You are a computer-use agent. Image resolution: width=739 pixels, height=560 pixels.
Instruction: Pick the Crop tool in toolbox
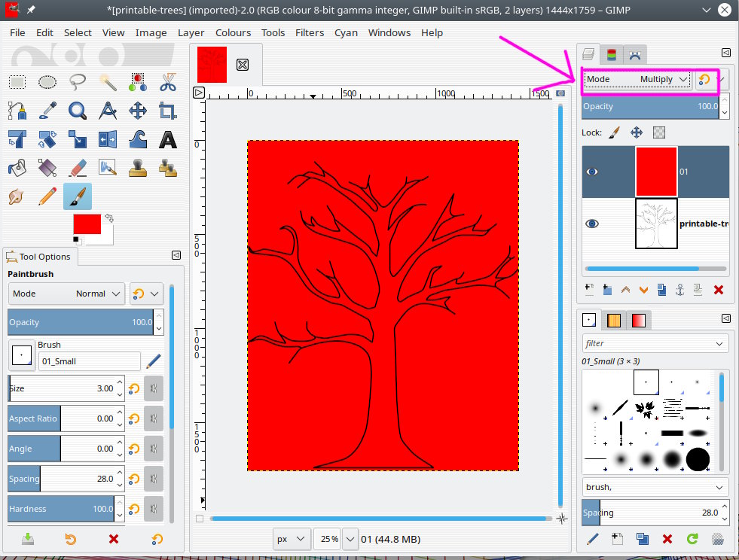point(167,111)
